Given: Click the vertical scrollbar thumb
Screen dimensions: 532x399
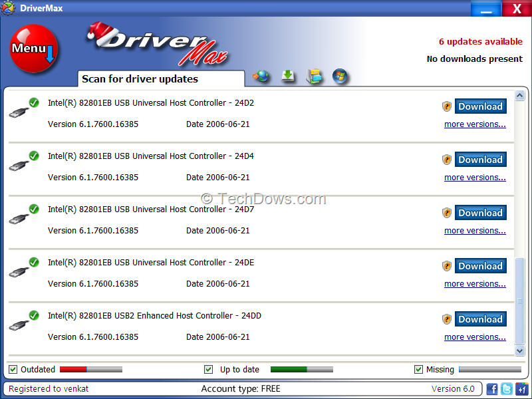Looking at the screenshot, I should pyautogui.click(x=520, y=301).
